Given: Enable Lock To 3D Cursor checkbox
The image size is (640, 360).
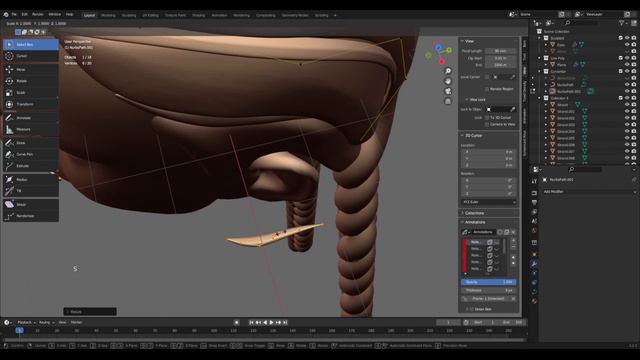Looking at the screenshot, I should [487, 118].
